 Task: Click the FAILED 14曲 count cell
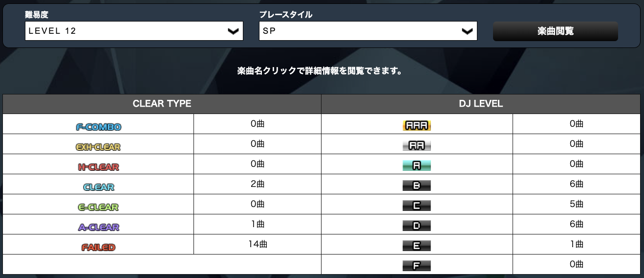(258, 244)
